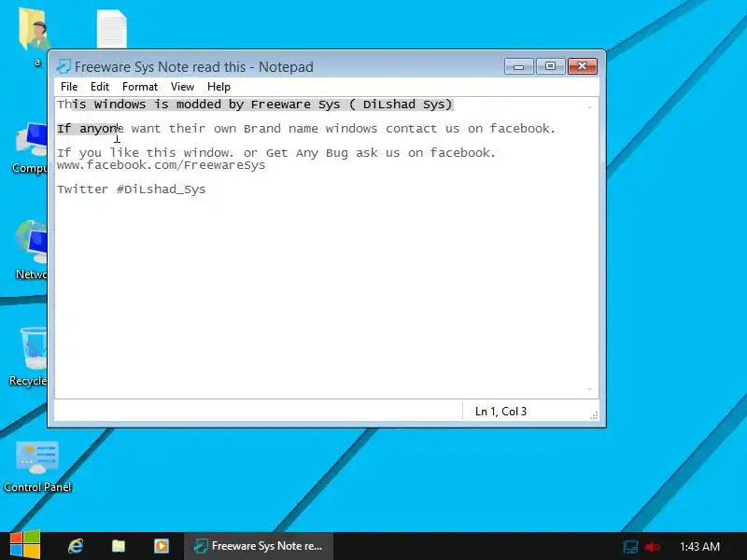Select the Network desktop icon
747x560 pixels.
coord(31,249)
